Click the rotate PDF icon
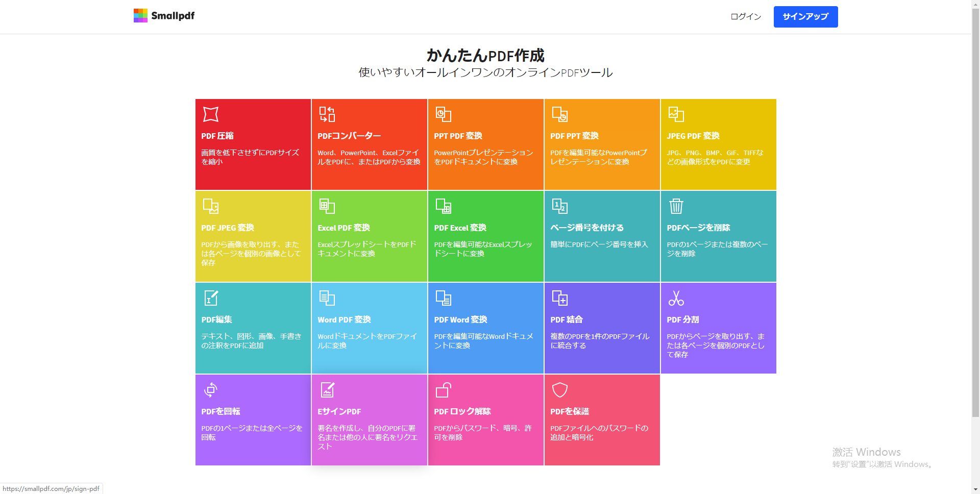 [x=211, y=390]
